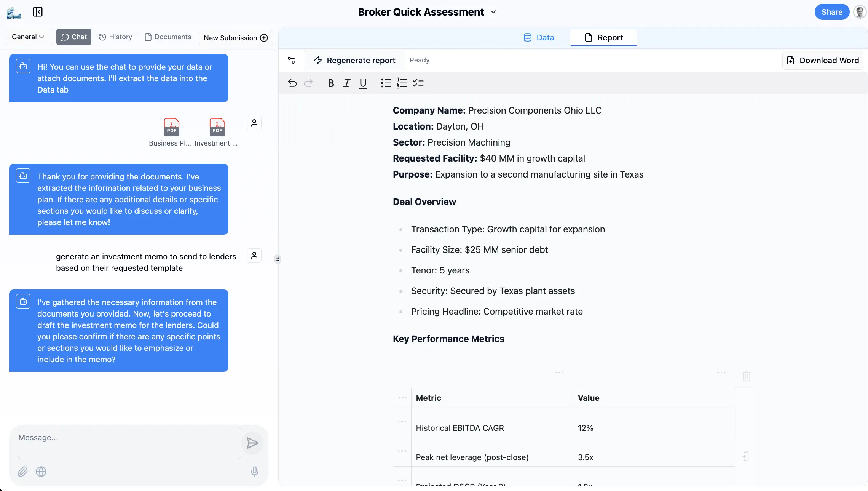Click Download Word button
Image resolution: width=868 pixels, height=491 pixels.
point(823,60)
